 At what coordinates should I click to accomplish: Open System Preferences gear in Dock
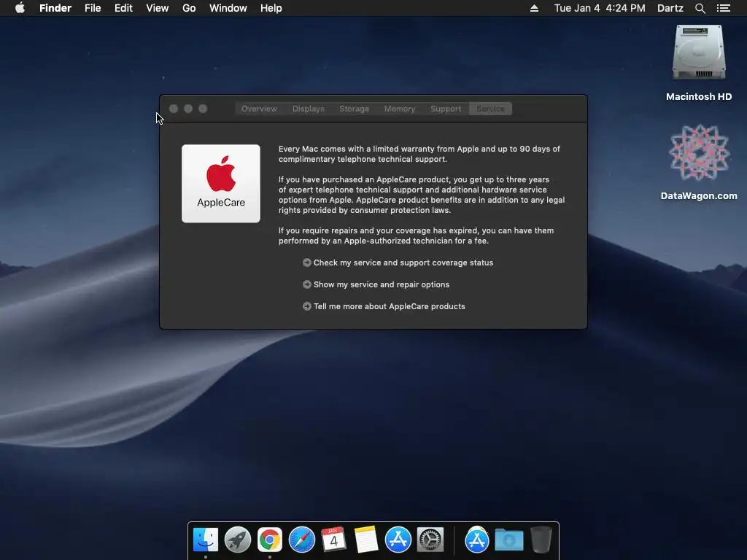(430, 540)
